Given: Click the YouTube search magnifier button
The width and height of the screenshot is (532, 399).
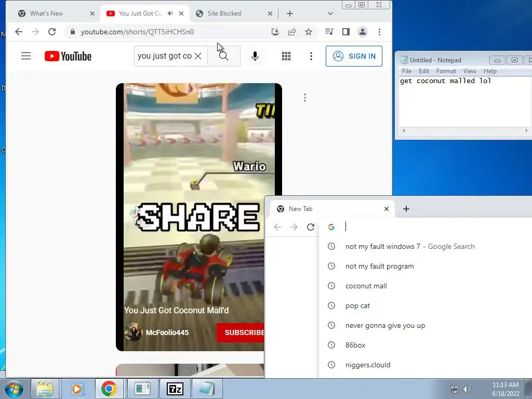Looking at the screenshot, I should point(223,56).
